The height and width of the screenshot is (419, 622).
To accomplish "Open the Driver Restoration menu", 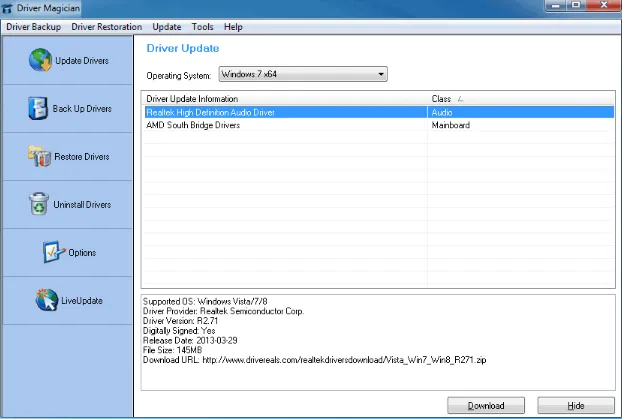I will click(107, 27).
